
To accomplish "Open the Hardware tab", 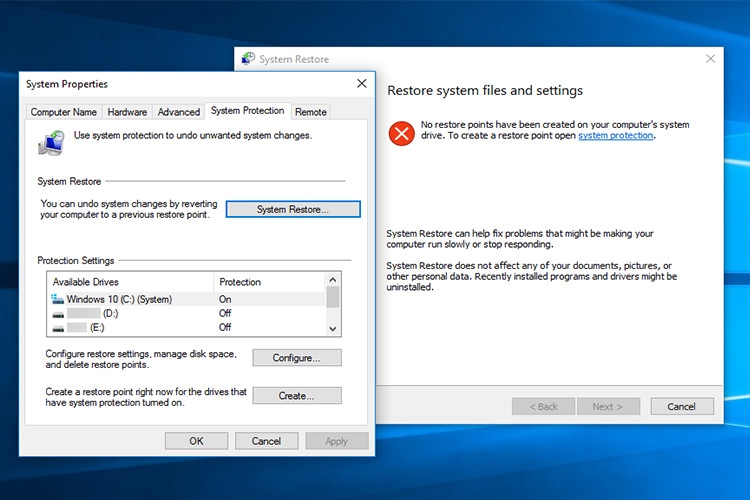I will point(127,112).
